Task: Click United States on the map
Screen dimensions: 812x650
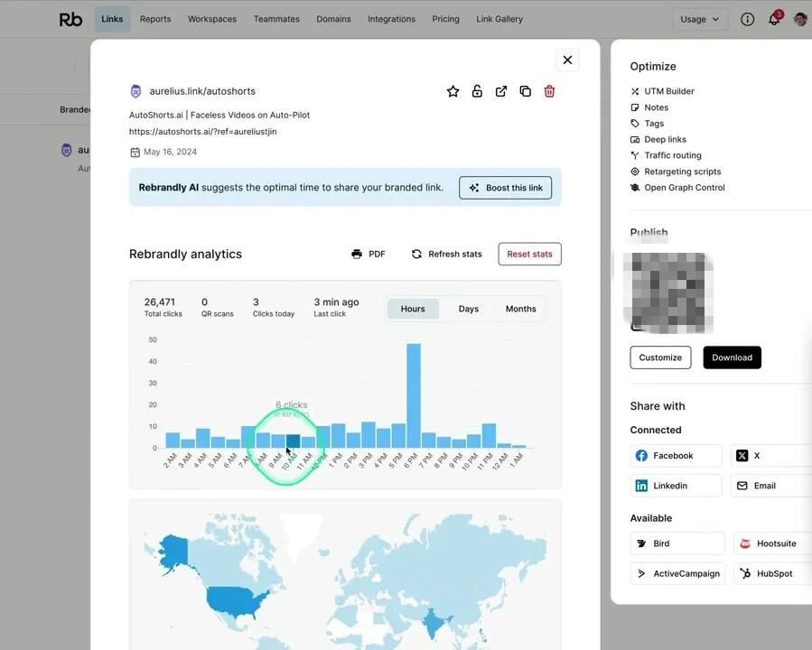Action: click(x=231, y=600)
